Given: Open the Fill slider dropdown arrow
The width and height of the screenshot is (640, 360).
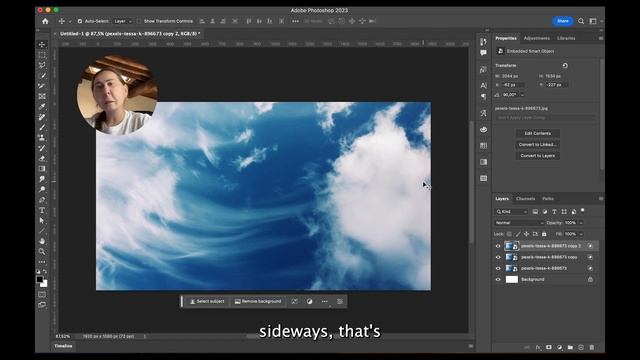Looking at the screenshot, I should 581,234.
